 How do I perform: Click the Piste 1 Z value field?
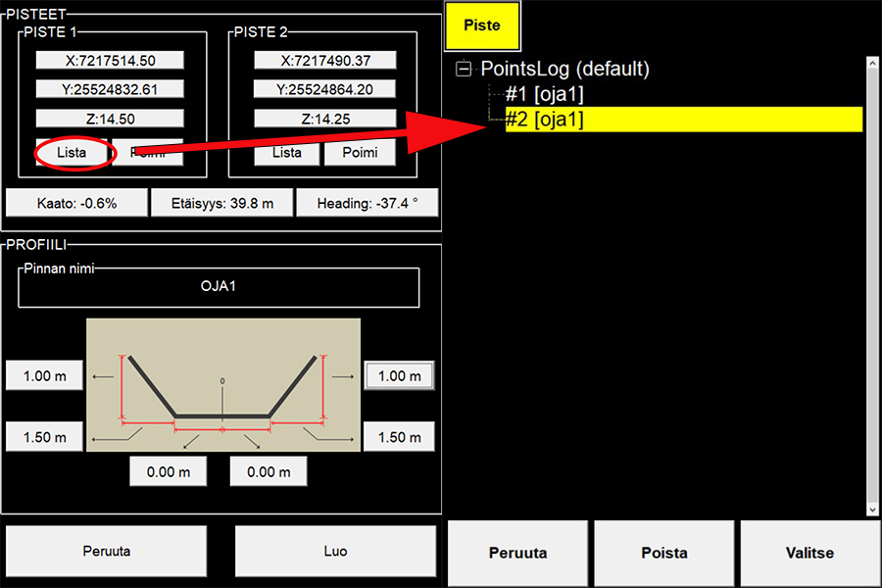pyautogui.click(x=110, y=118)
